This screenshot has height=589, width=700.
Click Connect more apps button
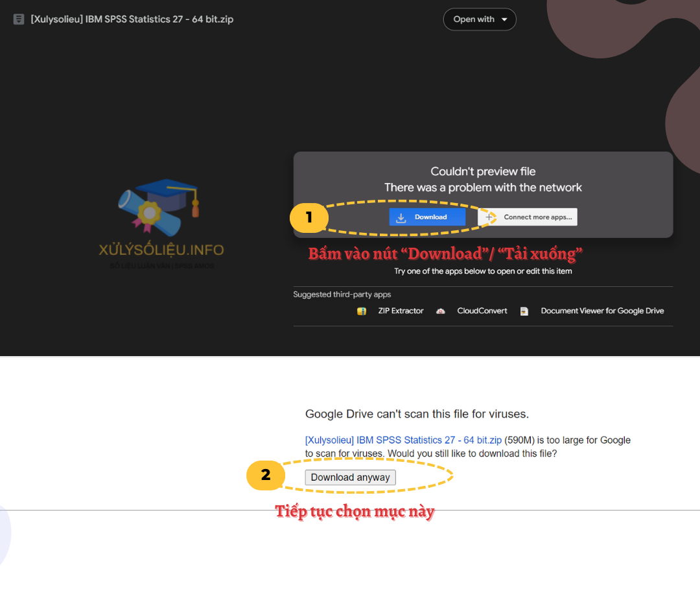[x=527, y=217]
